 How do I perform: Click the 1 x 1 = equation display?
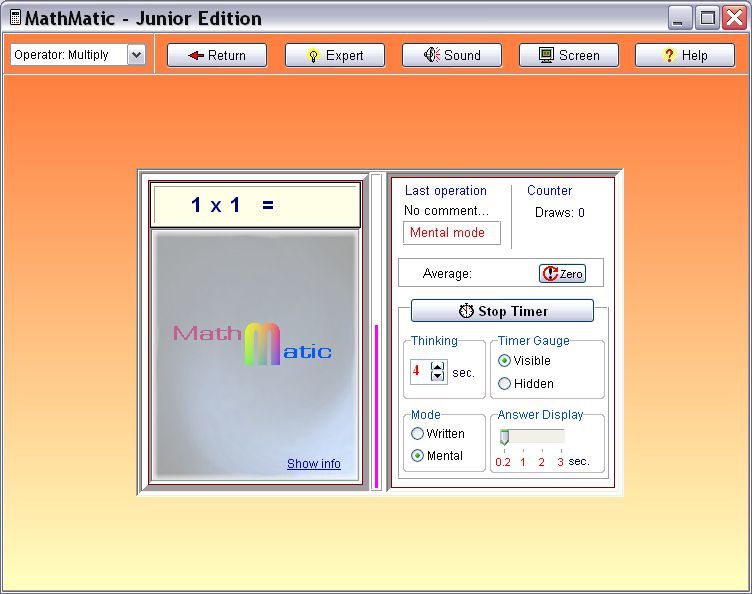coord(255,206)
